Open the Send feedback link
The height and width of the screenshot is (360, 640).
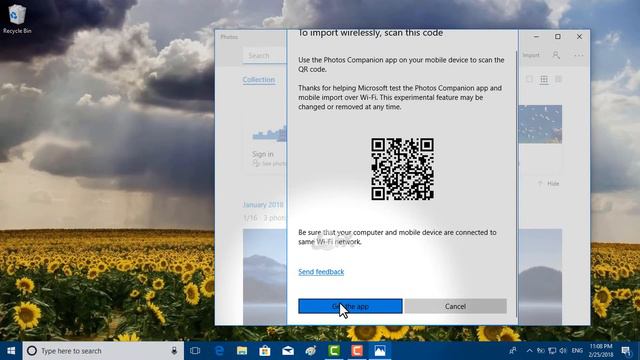pos(321,272)
